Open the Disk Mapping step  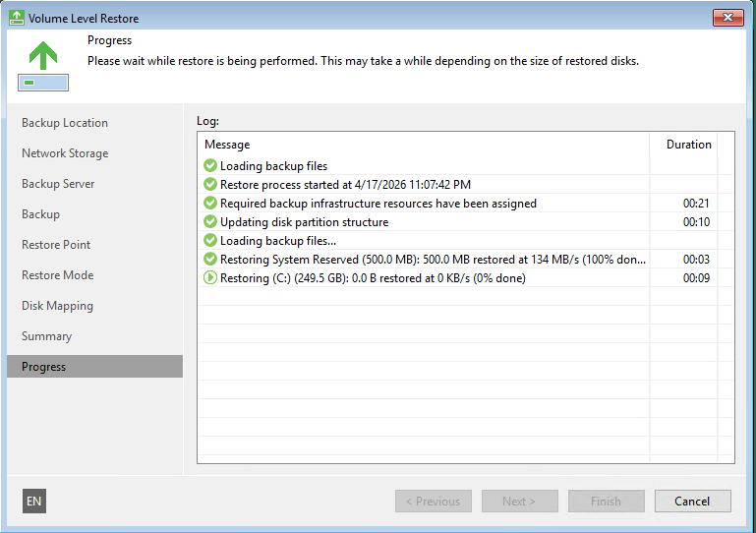57,306
